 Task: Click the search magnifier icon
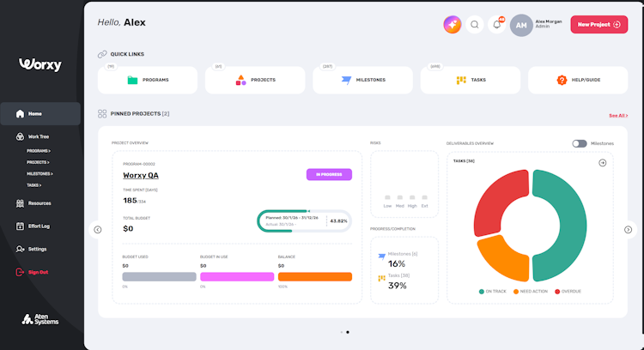pyautogui.click(x=474, y=25)
